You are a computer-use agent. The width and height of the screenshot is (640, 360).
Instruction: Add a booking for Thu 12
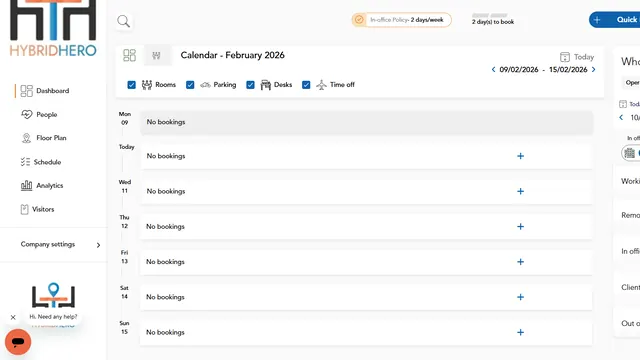[520, 227]
